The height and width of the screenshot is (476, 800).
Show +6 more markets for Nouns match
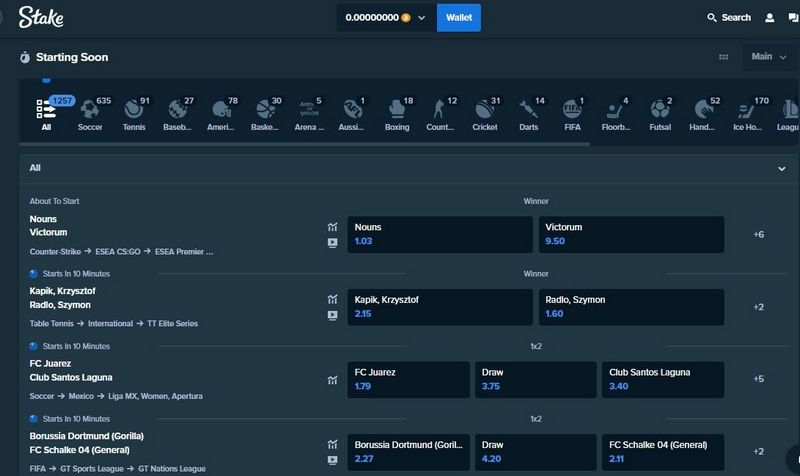tap(759, 235)
